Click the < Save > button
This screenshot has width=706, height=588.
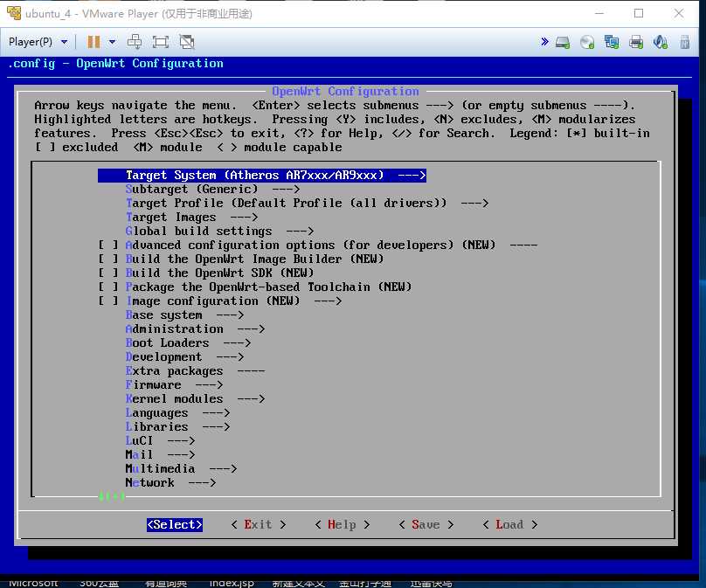pyautogui.click(x=426, y=524)
